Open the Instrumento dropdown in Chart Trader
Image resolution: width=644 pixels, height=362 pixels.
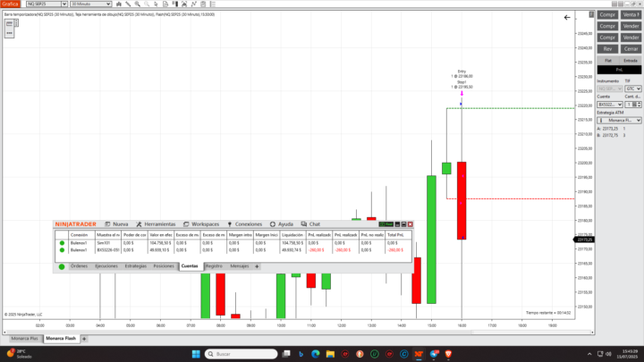coord(610,88)
